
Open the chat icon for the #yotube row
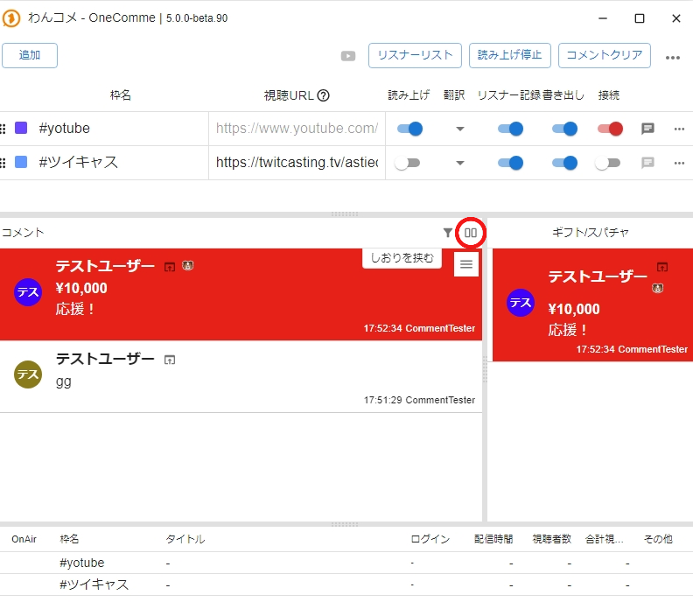tap(647, 129)
